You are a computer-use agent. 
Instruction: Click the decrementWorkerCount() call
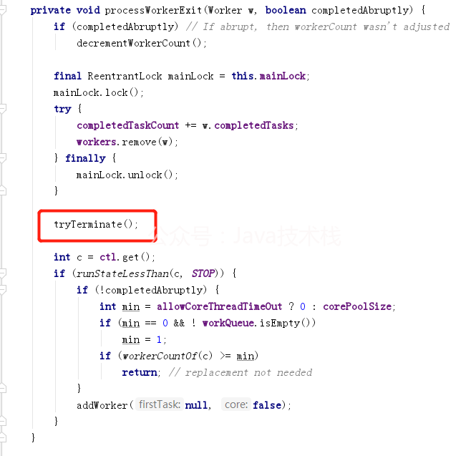pos(142,43)
